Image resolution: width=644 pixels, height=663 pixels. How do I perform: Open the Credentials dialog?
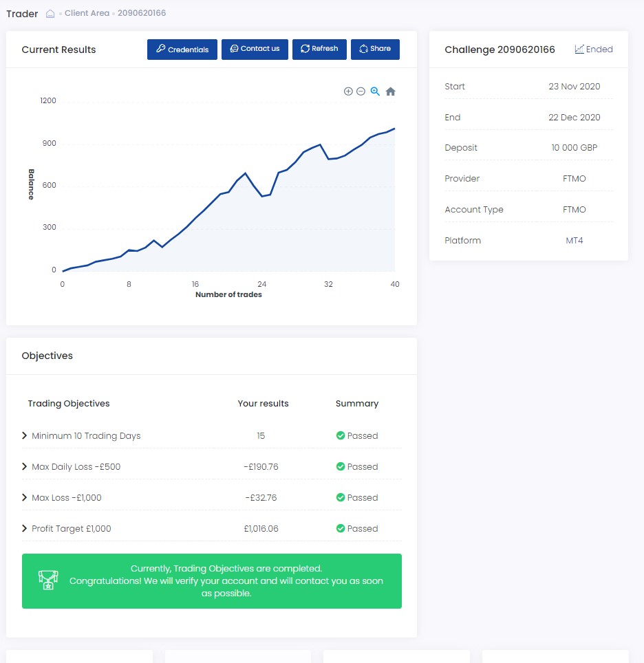[182, 50]
